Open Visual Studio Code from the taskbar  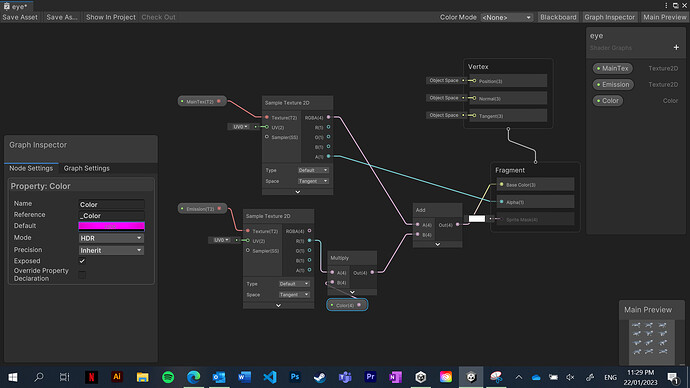coord(270,377)
